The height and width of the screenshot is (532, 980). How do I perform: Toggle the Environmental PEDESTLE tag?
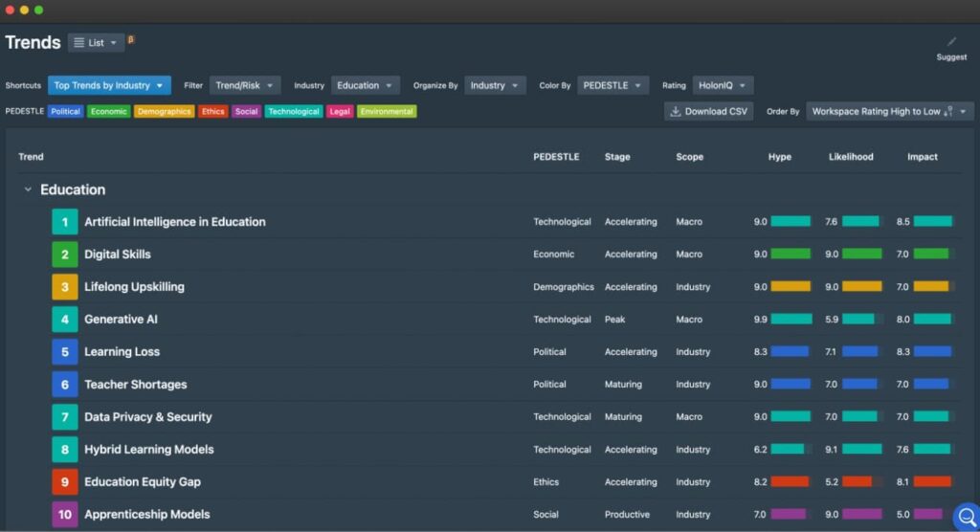pyautogui.click(x=387, y=112)
